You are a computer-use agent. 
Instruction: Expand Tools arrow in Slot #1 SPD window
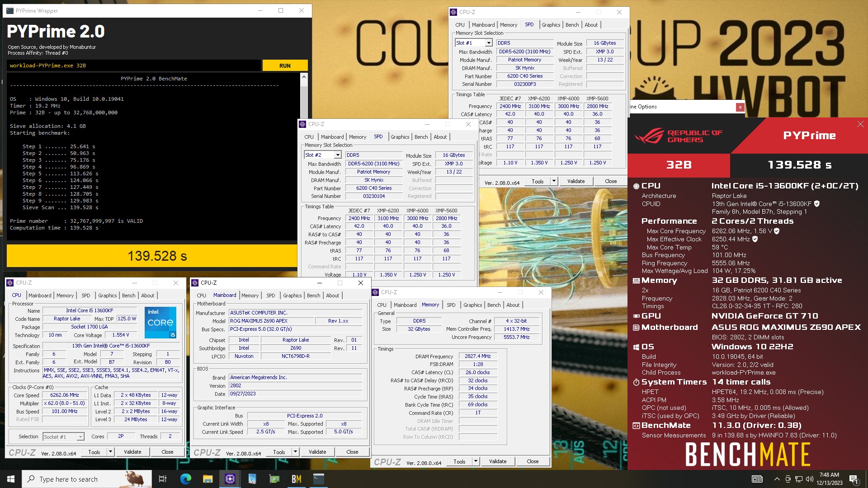point(554,181)
